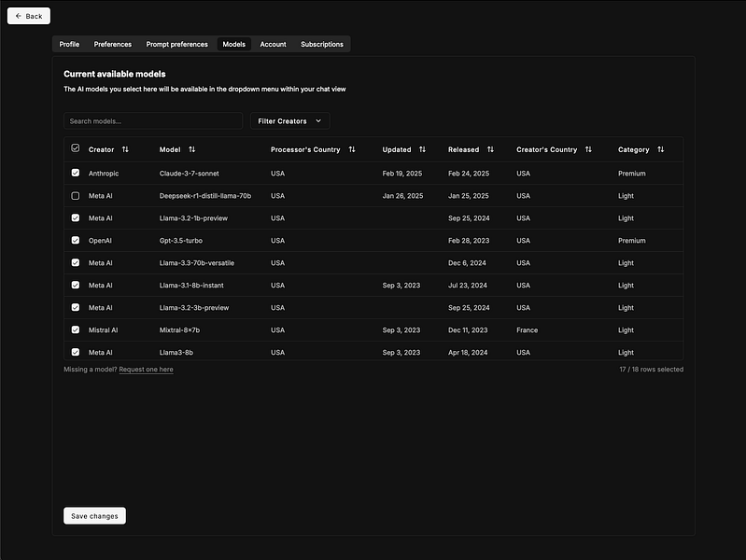The image size is (746, 560).
Task: Sort by Processor's Country arrows
Action: click(x=352, y=149)
